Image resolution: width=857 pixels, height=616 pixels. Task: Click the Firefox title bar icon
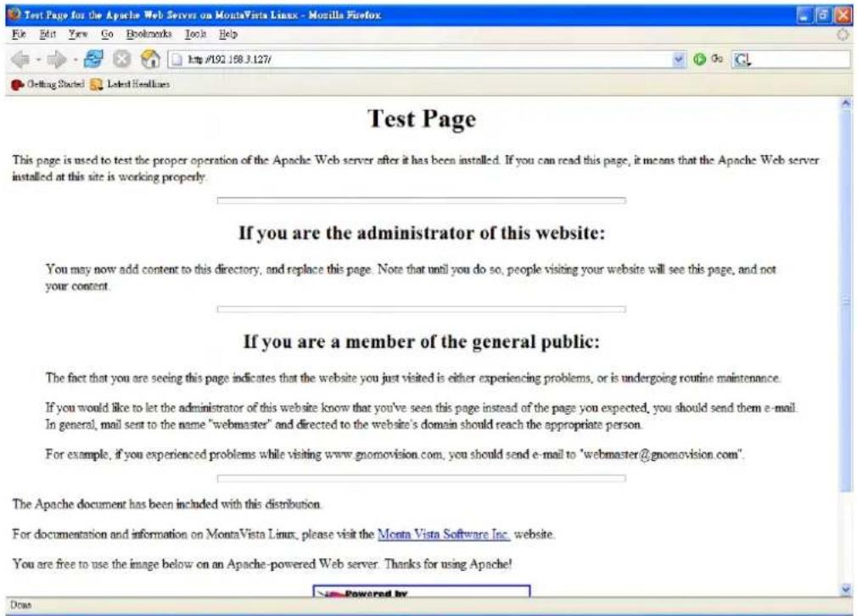click(x=14, y=14)
